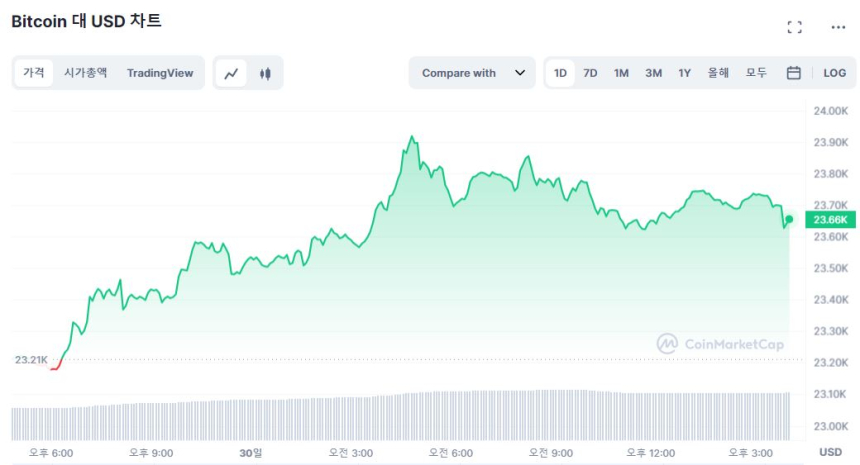Open the three-dot more options menu
Screen dimensions: 860x465
point(838,27)
